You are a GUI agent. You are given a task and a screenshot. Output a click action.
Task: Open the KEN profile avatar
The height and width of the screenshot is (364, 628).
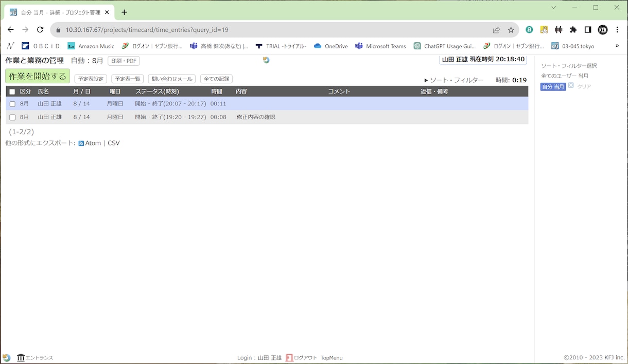pyautogui.click(x=603, y=30)
